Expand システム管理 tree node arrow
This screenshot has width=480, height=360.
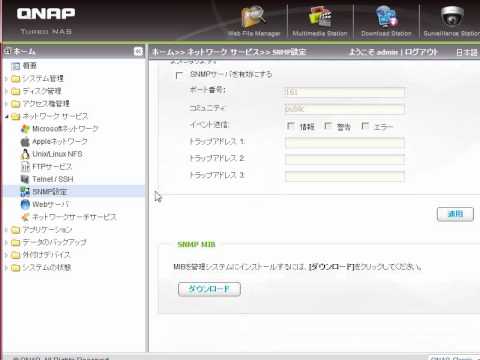pyautogui.click(x=6, y=79)
